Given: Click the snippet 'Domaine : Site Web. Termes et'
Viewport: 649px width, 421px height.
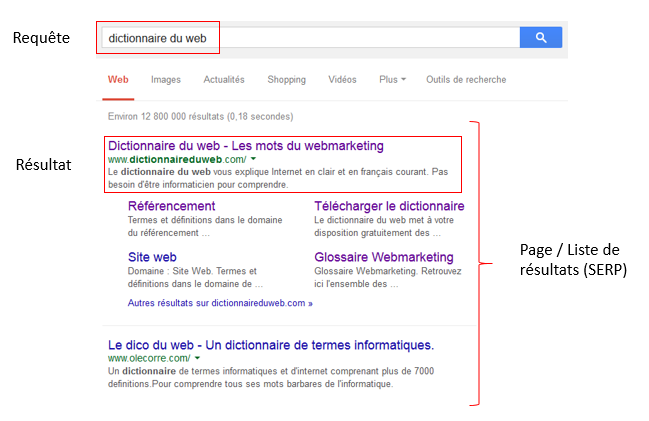Looking at the screenshot, I should tap(195, 277).
